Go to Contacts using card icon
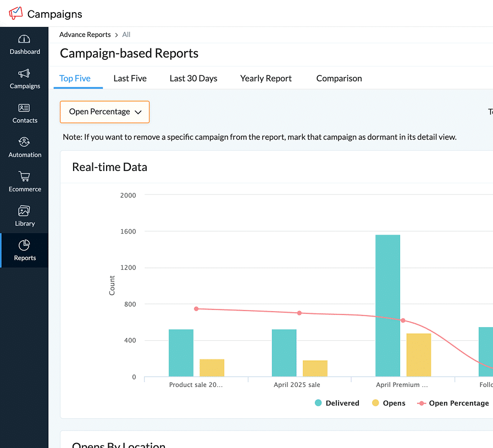 pyautogui.click(x=24, y=108)
